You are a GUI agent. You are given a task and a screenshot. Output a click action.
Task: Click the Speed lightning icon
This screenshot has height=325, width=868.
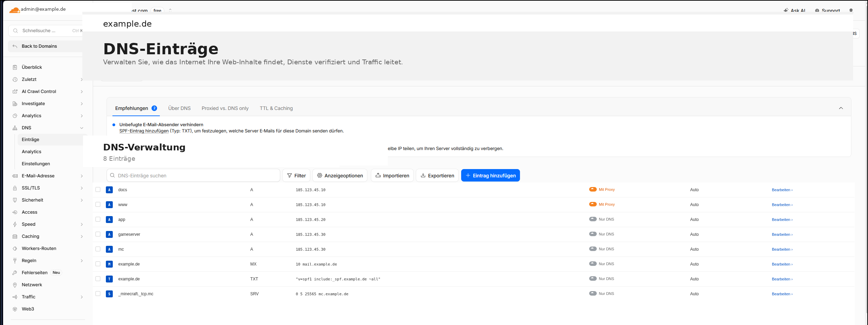pos(15,224)
